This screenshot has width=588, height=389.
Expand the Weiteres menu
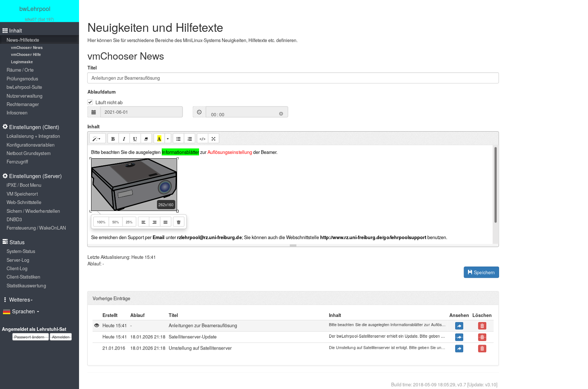20,300
